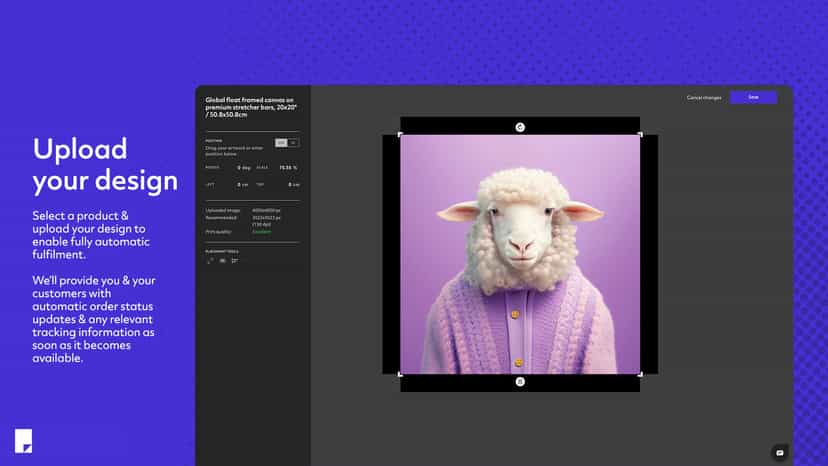Select the in unit toggle
The width and height of the screenshot is (828, 466).
(x=293, y=143)
